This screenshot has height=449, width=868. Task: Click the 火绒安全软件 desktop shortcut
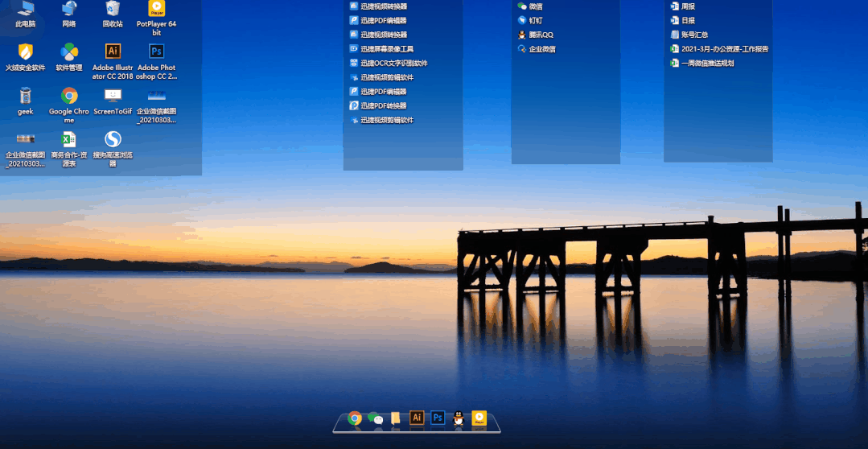click(26, 53)
